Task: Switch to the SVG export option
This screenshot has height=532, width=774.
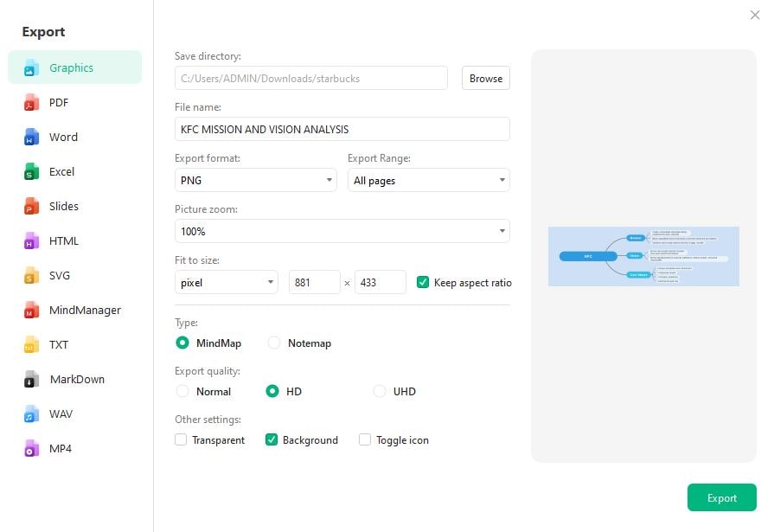Action: point(74,276)
